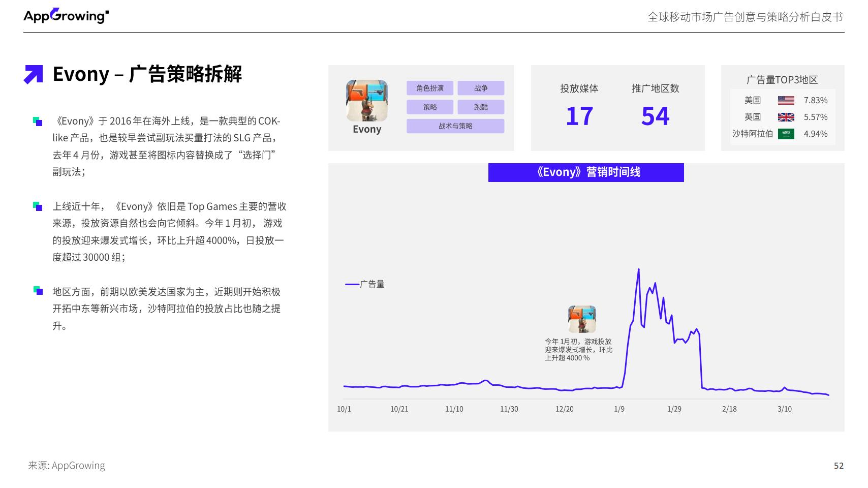
Task: Click the AppGrowing logo
Action: (x=66, y=16)
